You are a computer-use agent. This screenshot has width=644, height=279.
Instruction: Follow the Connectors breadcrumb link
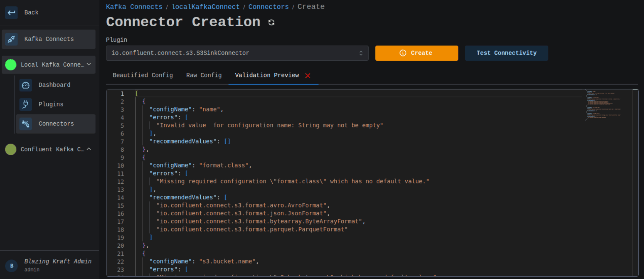tap(269, 7)
